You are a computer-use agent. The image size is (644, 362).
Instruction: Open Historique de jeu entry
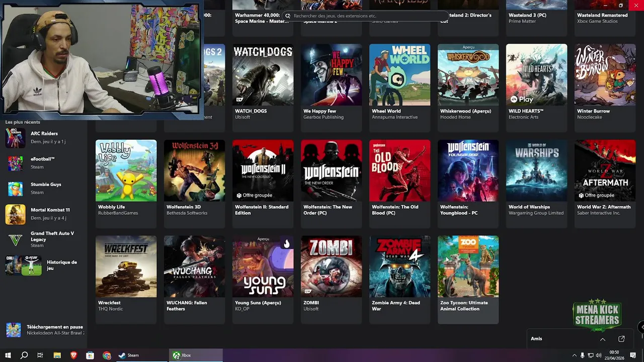point(43,265)
